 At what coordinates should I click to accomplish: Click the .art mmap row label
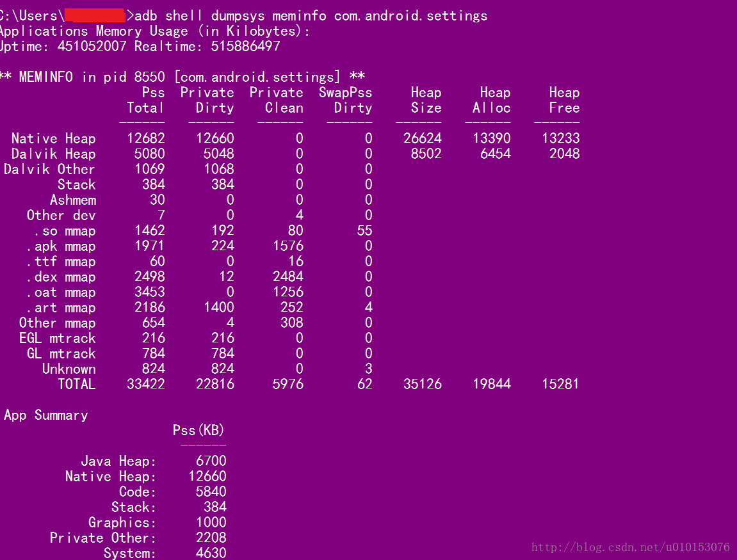click(61, 308)
